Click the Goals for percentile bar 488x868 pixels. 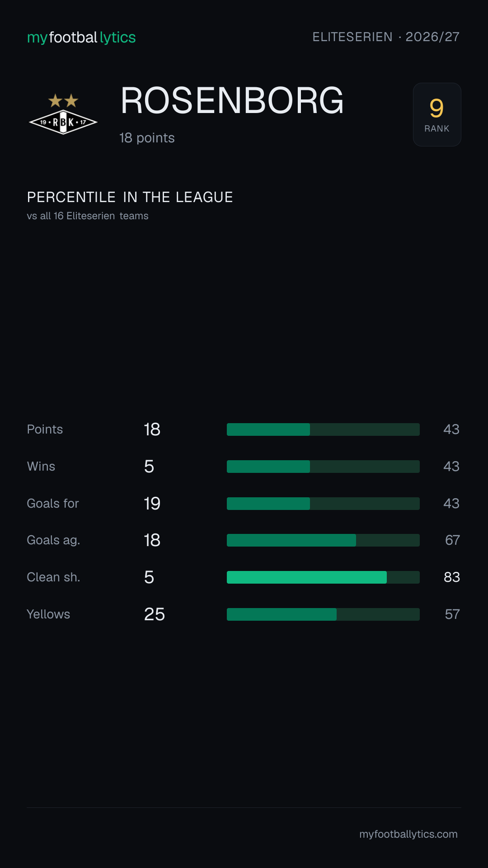point(323,504)
